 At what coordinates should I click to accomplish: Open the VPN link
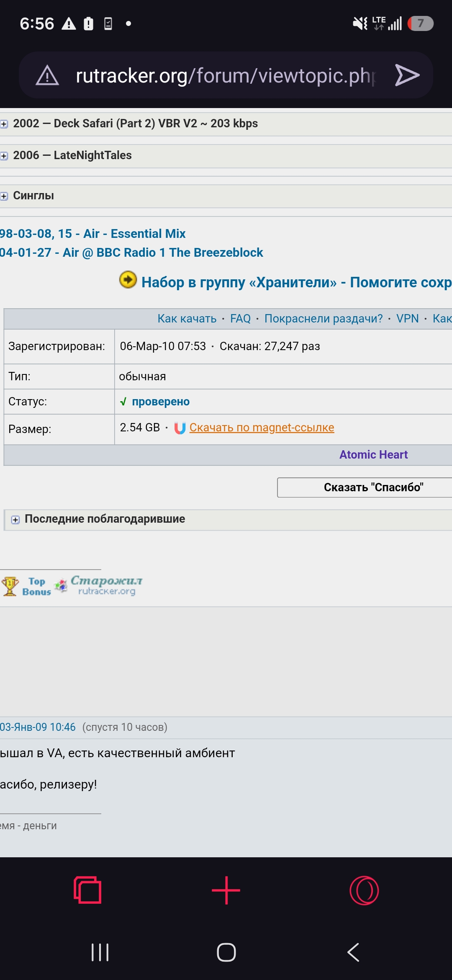[407, 319]
